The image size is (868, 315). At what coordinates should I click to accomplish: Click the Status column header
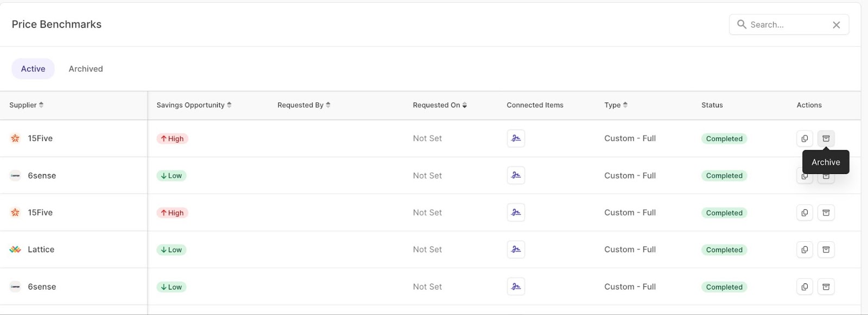coord(712,105)
